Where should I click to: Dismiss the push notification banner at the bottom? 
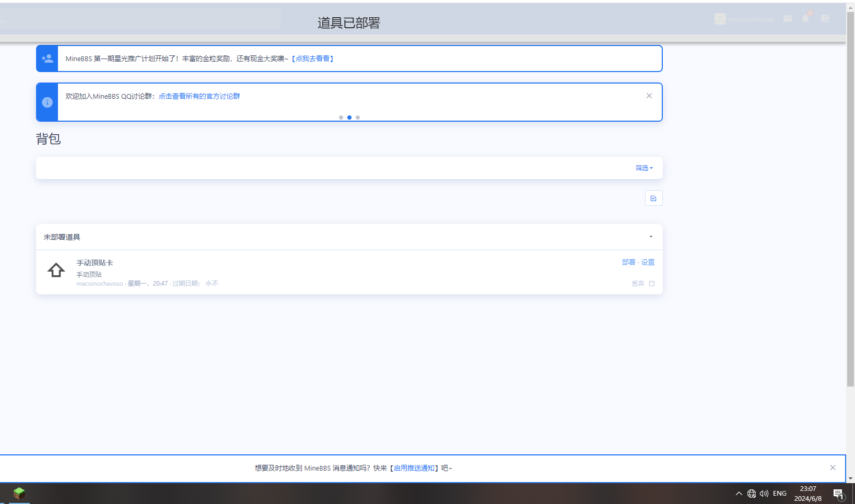coord(833,468)
